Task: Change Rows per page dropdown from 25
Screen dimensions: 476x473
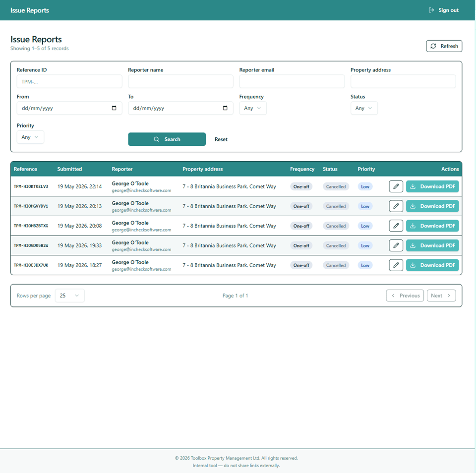Action: (70, 296)
